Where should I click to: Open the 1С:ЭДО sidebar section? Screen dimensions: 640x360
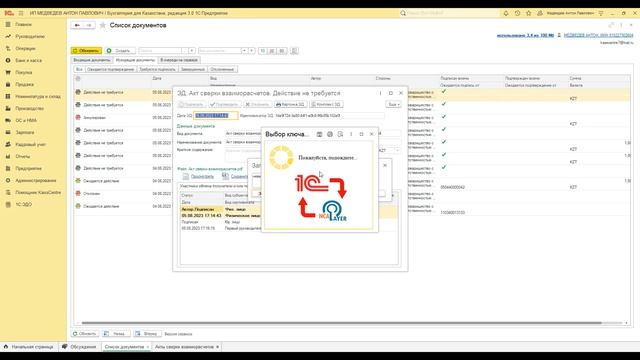pyautogui.click(x=23, y=204)
